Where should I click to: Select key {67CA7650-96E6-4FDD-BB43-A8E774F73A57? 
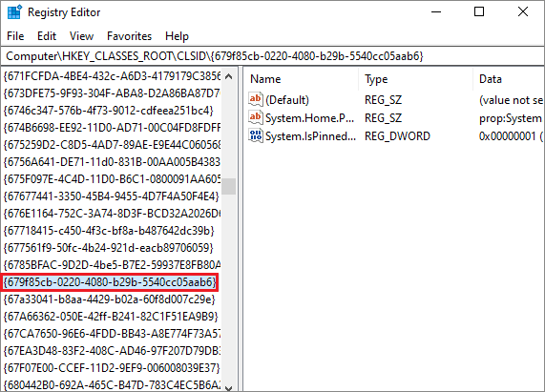point(112,334)
